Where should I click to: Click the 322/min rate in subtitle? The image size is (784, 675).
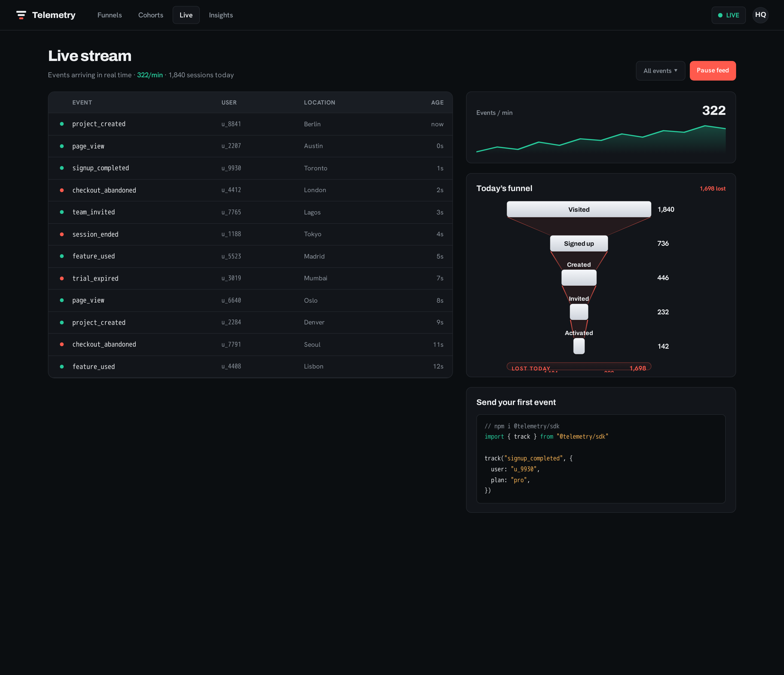click(150, 75)
